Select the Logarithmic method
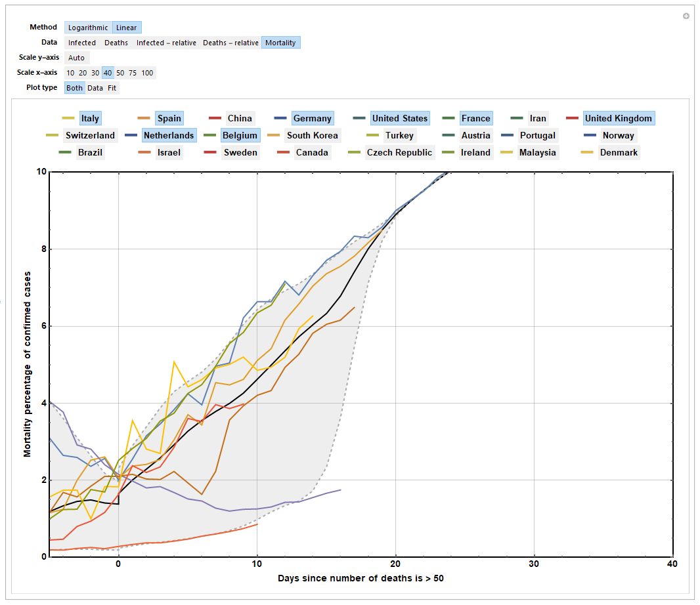This screenshot has width=700, height=605. [88, 28]
